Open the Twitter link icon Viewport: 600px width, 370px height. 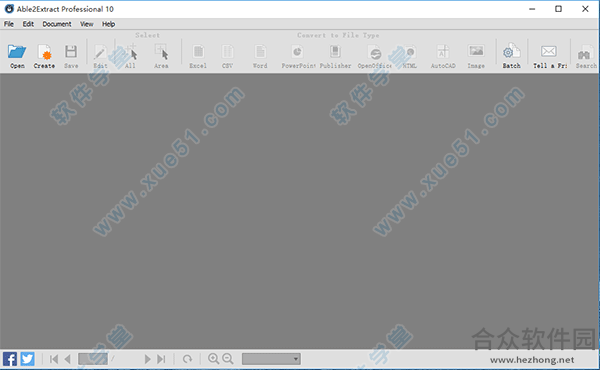(27, 359)
